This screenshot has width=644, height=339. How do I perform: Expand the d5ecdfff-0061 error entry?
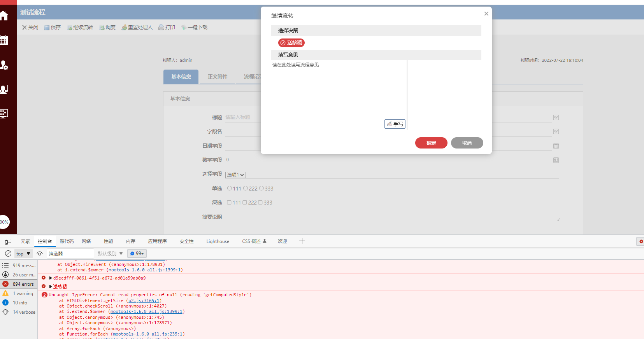point(51,278)
